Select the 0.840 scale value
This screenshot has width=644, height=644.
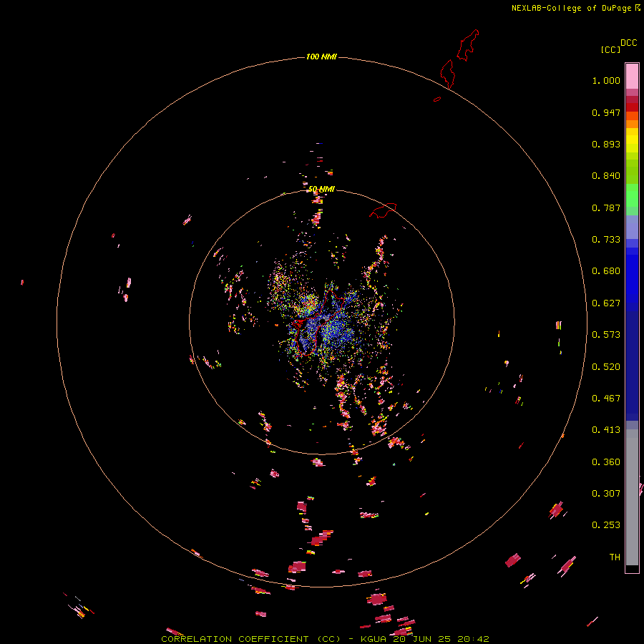(606, 176)
